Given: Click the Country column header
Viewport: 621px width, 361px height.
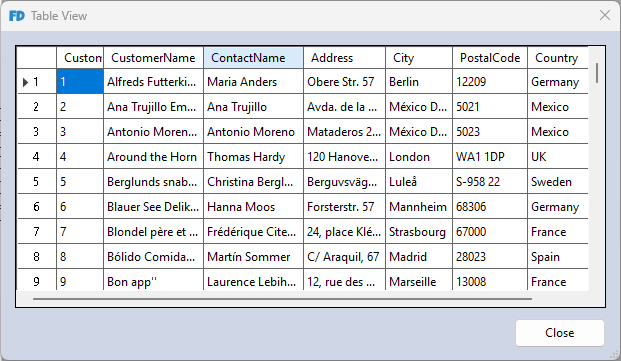Looking at the screenshot, I should (x=558, y=58).
